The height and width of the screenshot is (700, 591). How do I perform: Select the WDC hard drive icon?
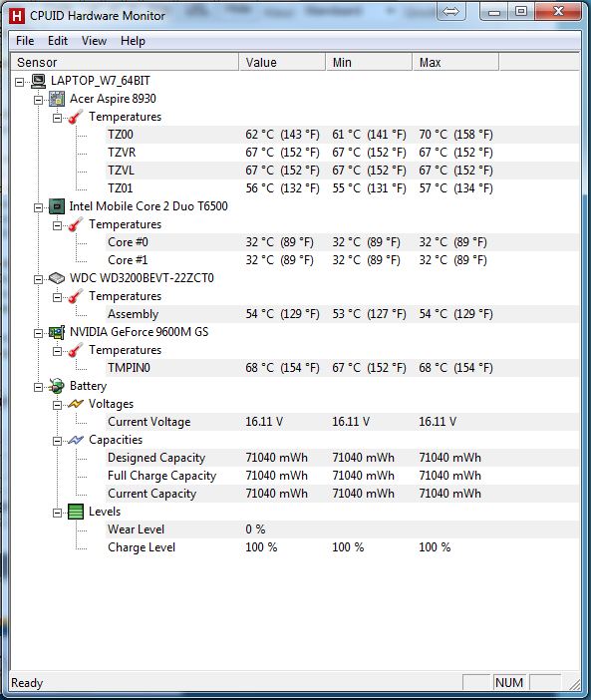pyautogui.click(x=57, y=278)
